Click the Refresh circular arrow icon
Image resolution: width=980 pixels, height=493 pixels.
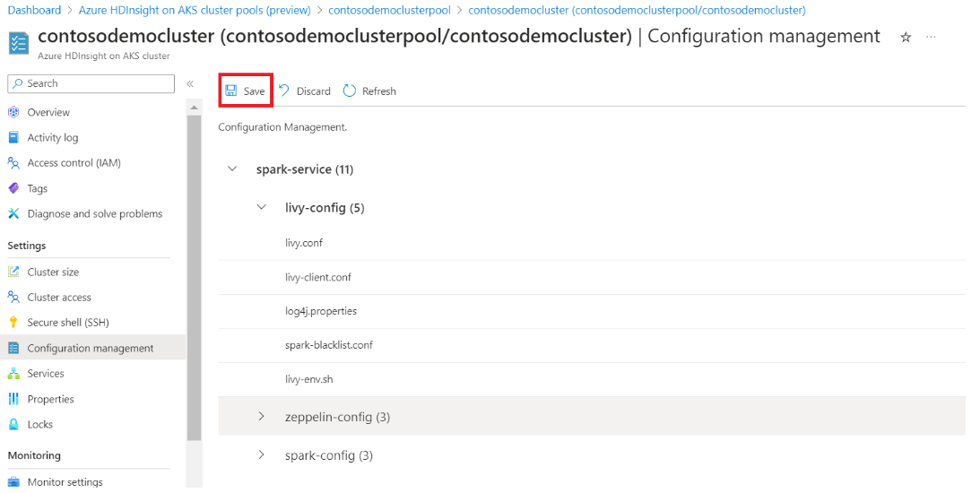click(349, 91)
